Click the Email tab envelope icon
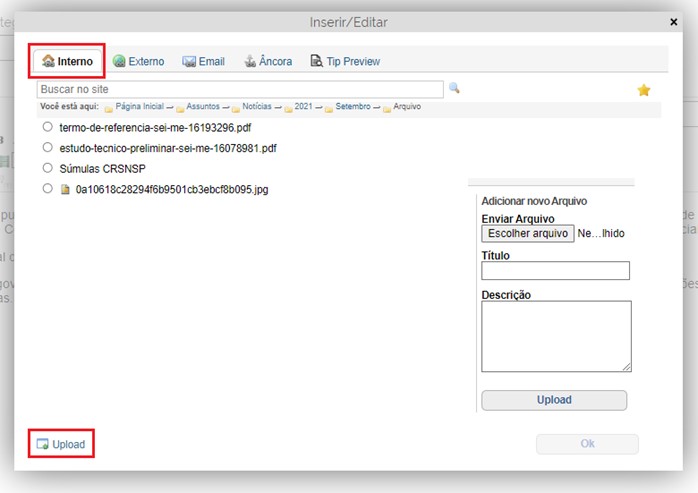 pyautogui.click(x=189, y=61)
